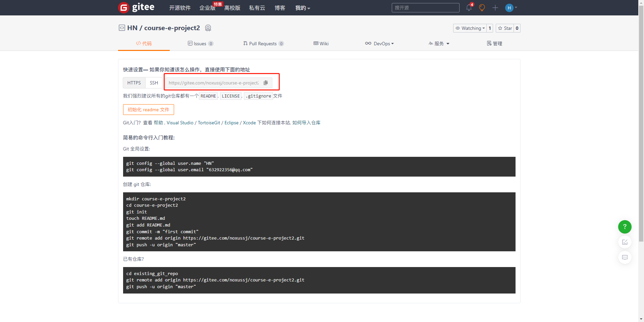Switch to the Issues tab
Image resolution: width=644 pixels, height=322 pixels.
pyautogui.click(x=201, y=44)
